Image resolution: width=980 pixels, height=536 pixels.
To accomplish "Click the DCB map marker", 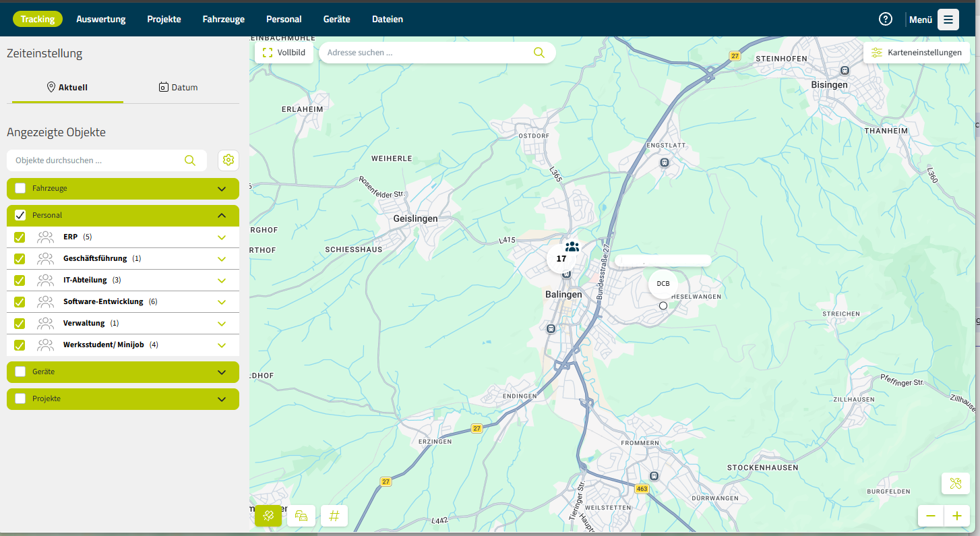I will pyautogui.click(x=663, y=284).
